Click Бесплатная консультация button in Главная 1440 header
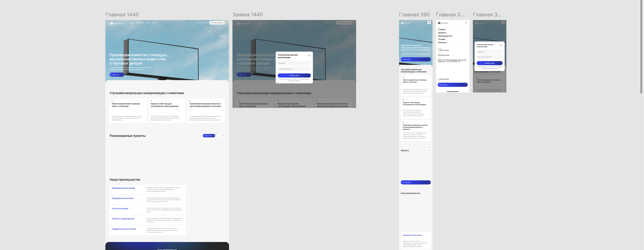 pos(217,23)
